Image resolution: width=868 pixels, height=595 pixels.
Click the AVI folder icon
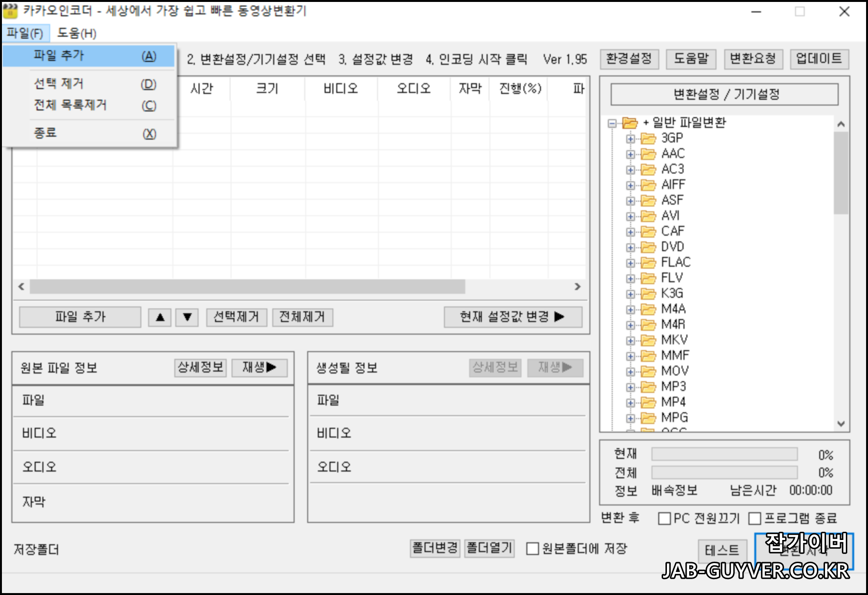tap(648, 216)
